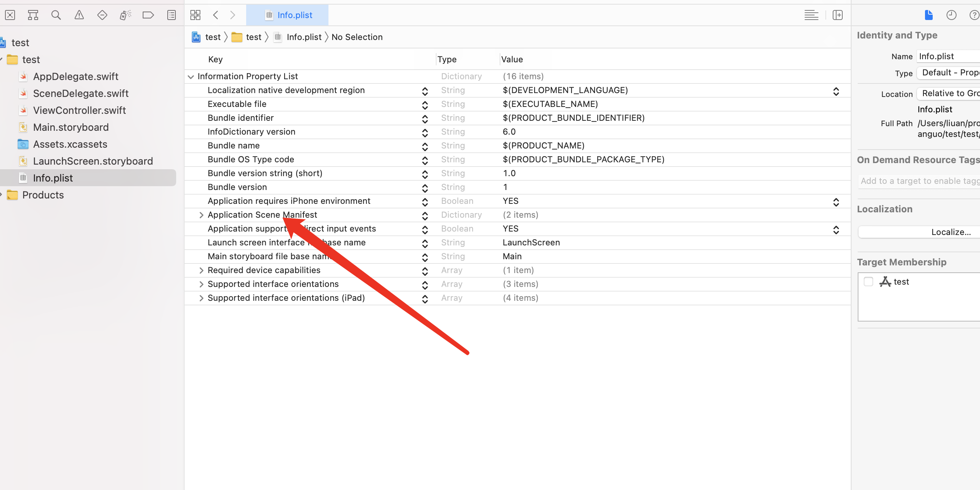Open the Test navigator diamond icon
The height and width of the screenshot is (490, 980).
click(102, 15)
